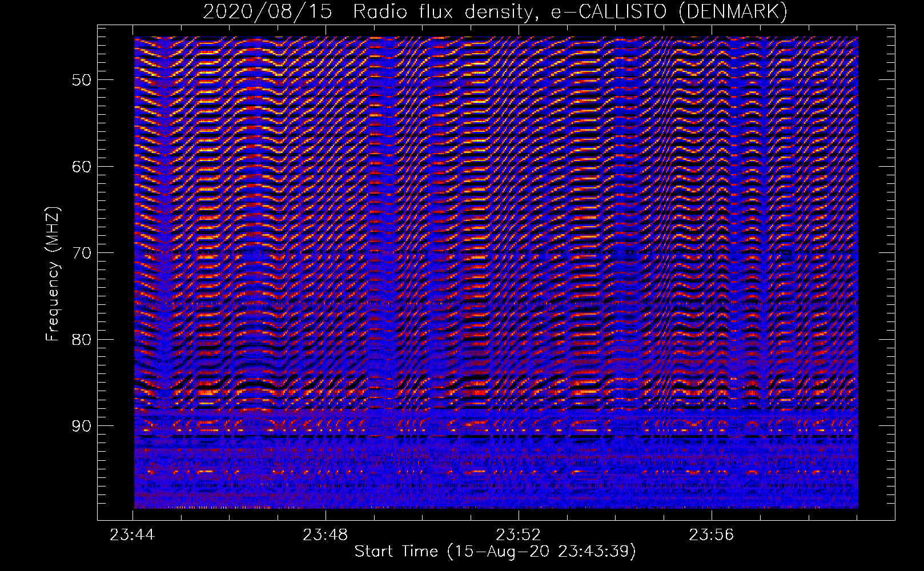Click the 23:56 time tick label
924x571 pixels.
point(712,535)
